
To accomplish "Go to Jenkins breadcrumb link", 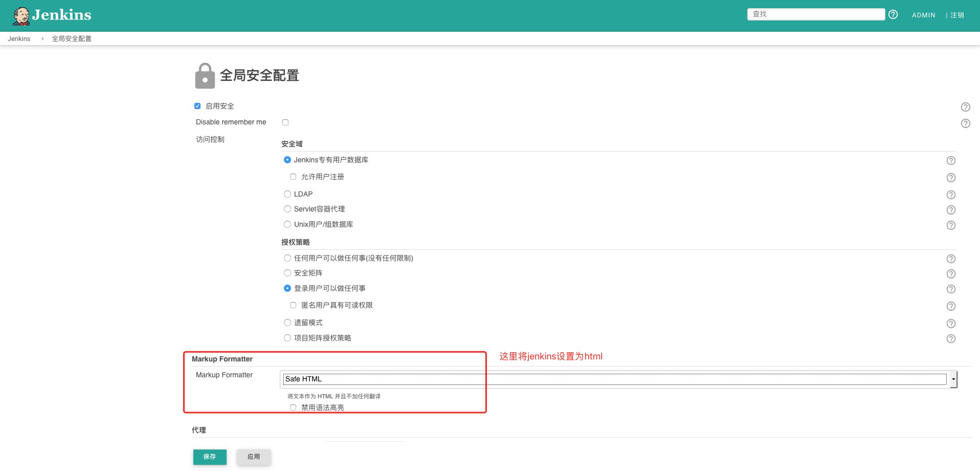I will click(x=19, y=39).
